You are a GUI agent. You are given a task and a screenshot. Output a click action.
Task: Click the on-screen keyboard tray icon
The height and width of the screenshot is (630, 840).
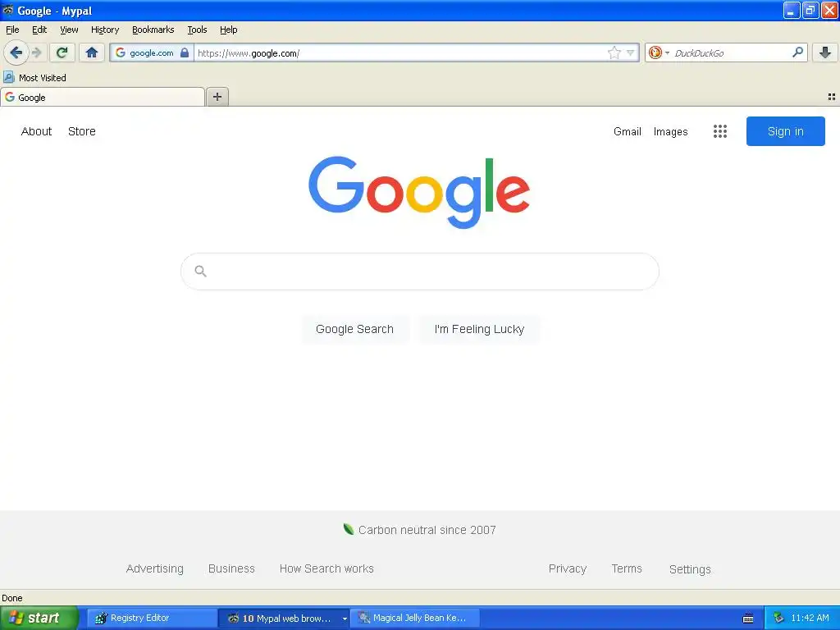coord(748,619)
